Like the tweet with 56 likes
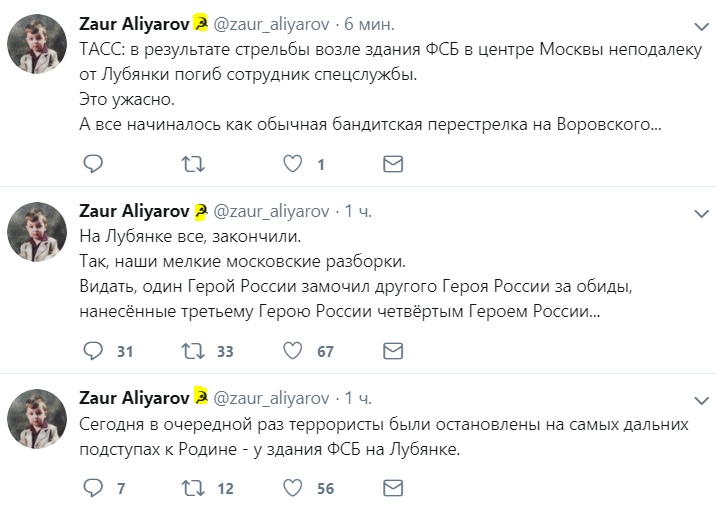 click(294, 488)
